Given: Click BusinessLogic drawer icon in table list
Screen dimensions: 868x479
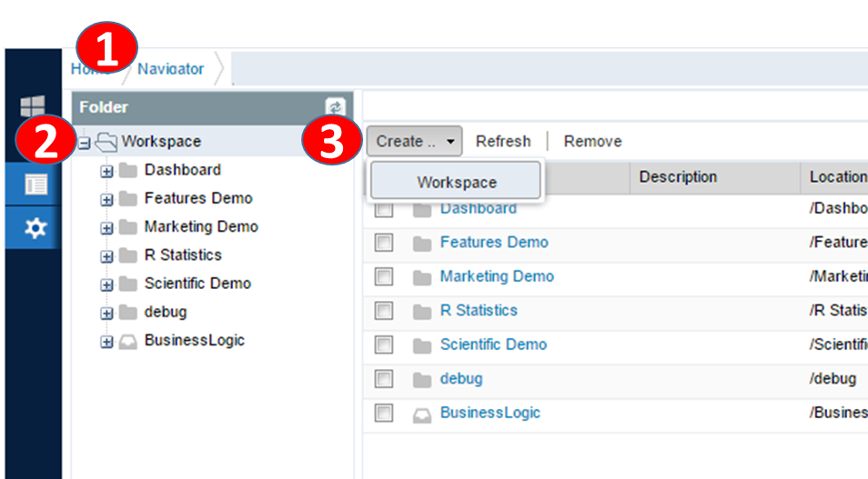Looking at the screenshot, I should [421, 414].
